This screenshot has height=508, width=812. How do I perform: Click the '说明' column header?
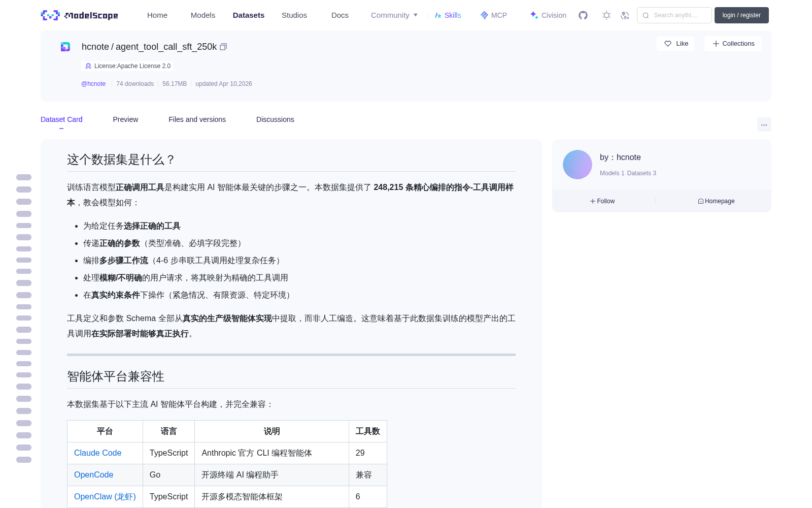(272, 431)
